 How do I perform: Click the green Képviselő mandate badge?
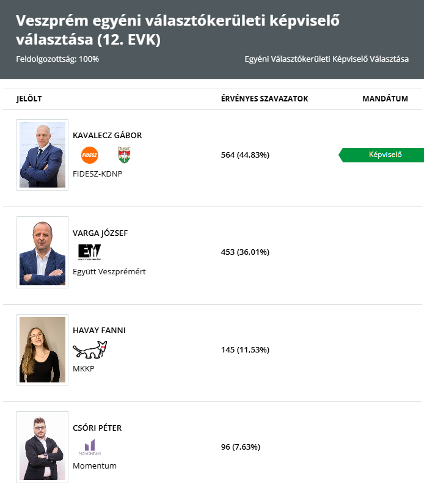(384, 155)
